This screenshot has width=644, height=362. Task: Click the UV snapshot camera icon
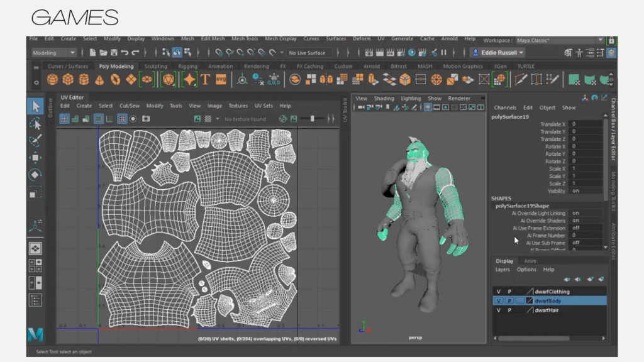[146, 119]
